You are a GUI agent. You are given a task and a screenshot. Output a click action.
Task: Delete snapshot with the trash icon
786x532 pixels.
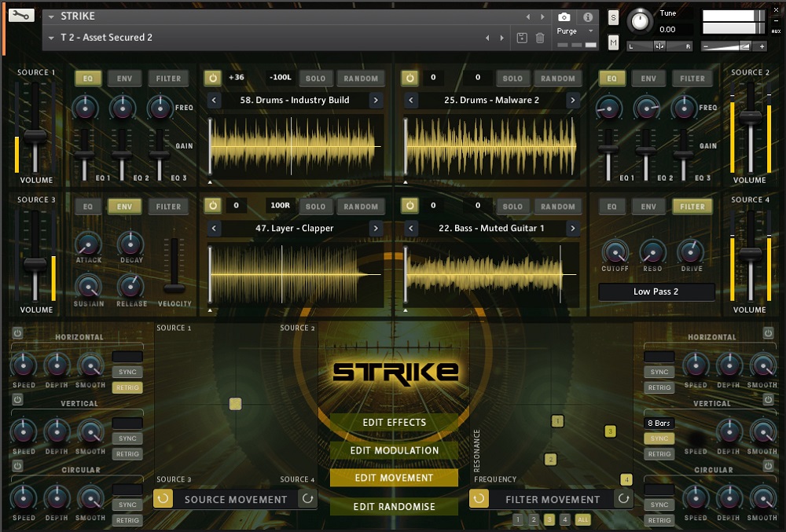coord(540,38)
